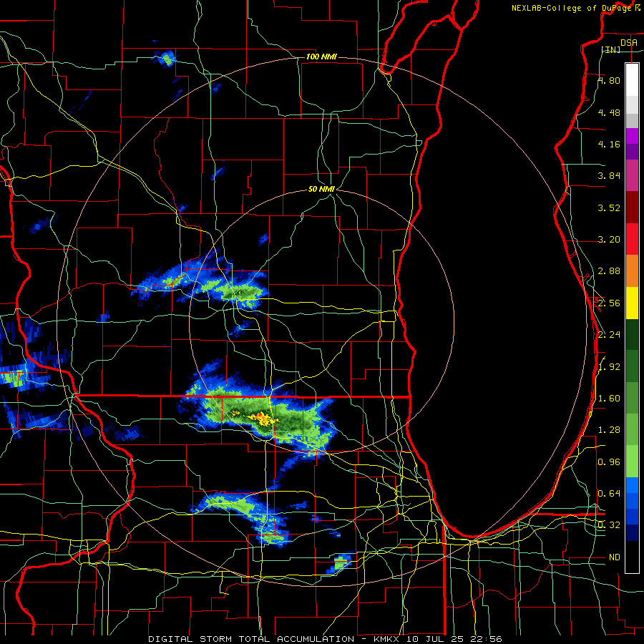
Task: Pick the bright red swatch near 3.20
Action: pos(632,239)
